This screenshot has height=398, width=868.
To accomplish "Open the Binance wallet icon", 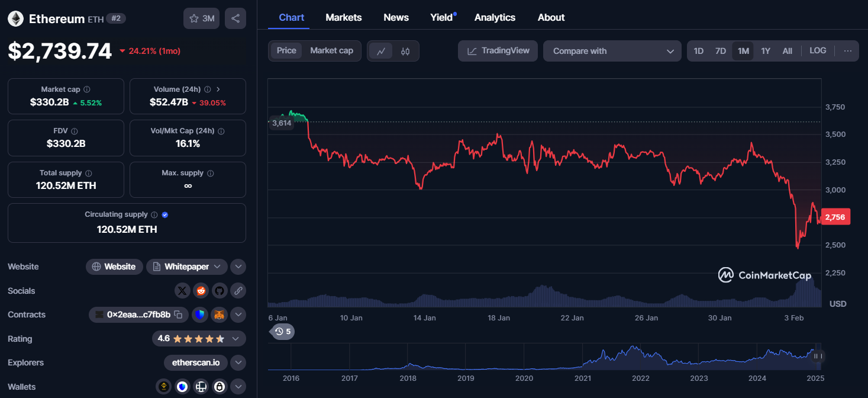I will point(164,387).
